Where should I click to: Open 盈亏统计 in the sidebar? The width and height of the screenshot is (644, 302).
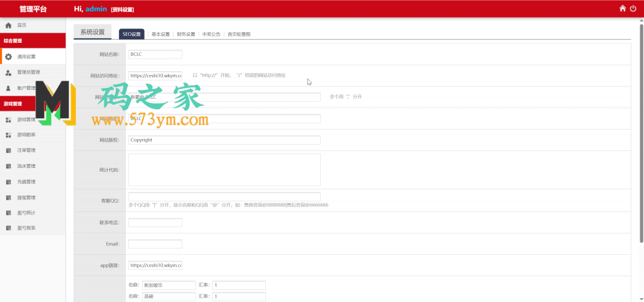pyautogui.click(x=33, y=213)
